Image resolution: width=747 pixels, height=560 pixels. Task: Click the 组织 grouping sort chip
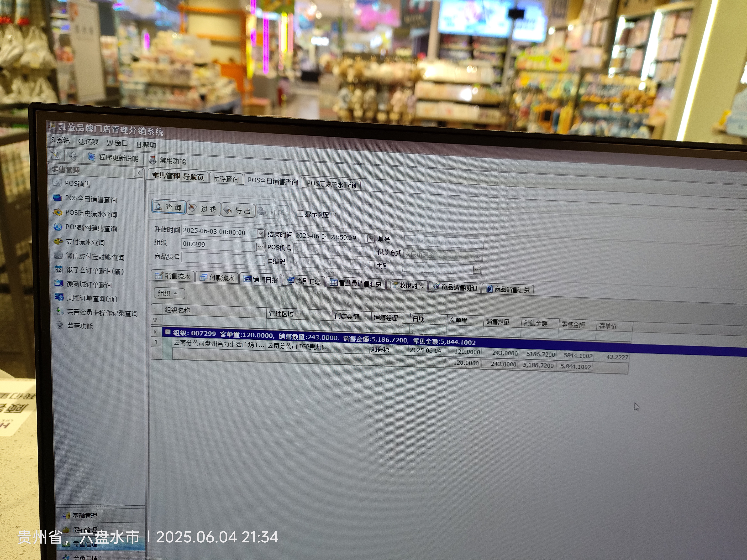pos(169,293)
